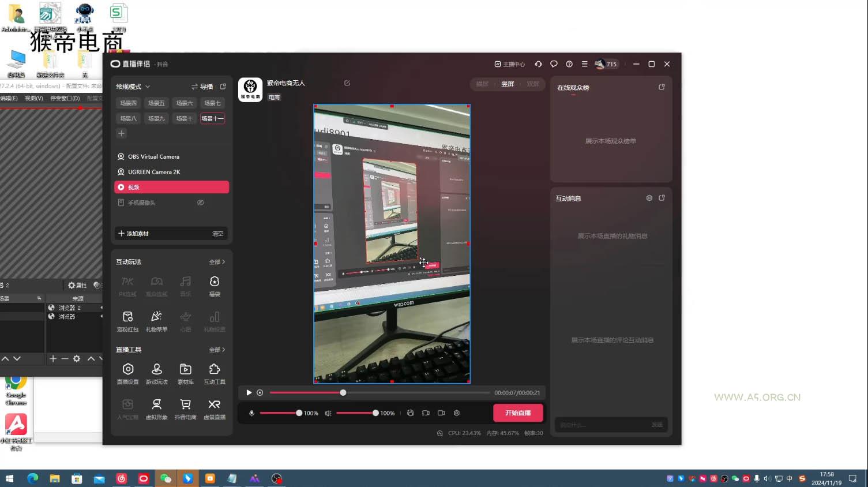Open the 素材库 material library
This screenshot has height=487, width=868.
185,373
